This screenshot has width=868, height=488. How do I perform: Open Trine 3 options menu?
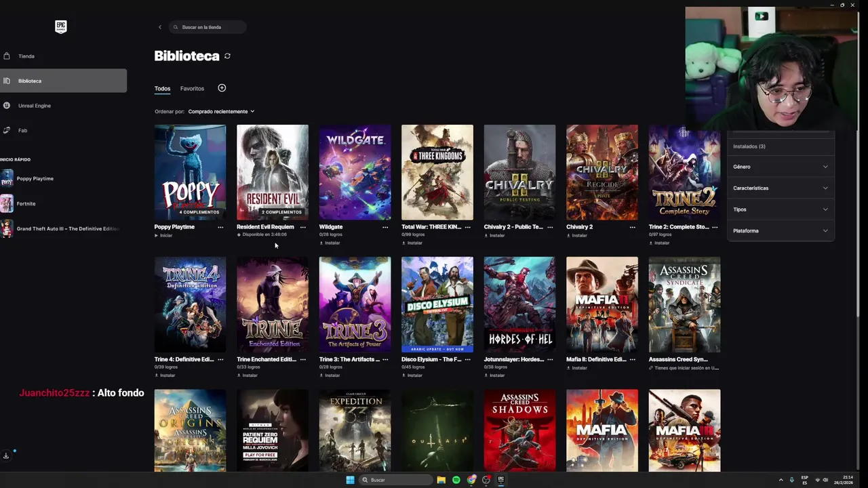(385, 359)
